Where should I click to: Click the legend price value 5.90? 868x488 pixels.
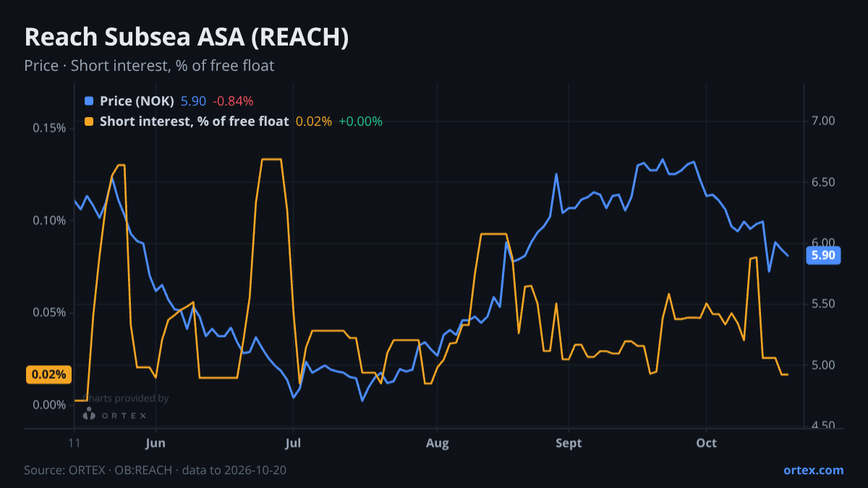[x=193, y=101]
